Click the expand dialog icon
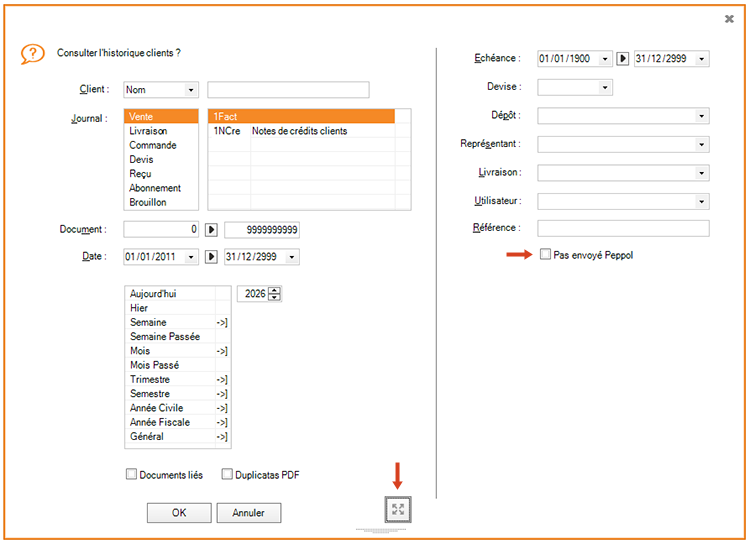Viewport: 750px width, 544px height. [398, 510]
